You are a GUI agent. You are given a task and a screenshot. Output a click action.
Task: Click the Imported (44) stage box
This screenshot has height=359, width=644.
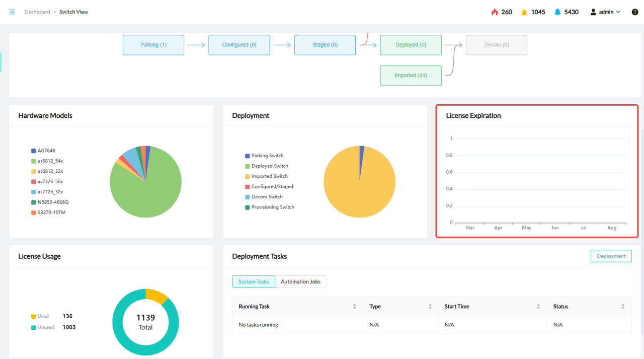point(411,76)
